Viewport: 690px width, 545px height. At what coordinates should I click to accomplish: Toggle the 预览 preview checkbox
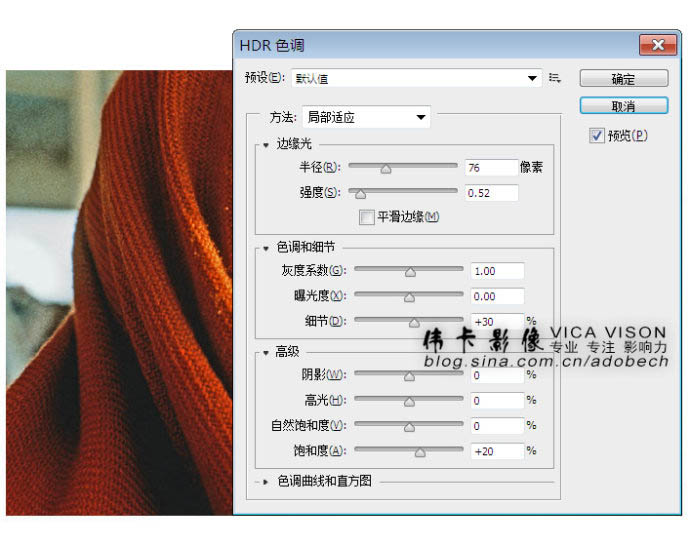[597, 136]
